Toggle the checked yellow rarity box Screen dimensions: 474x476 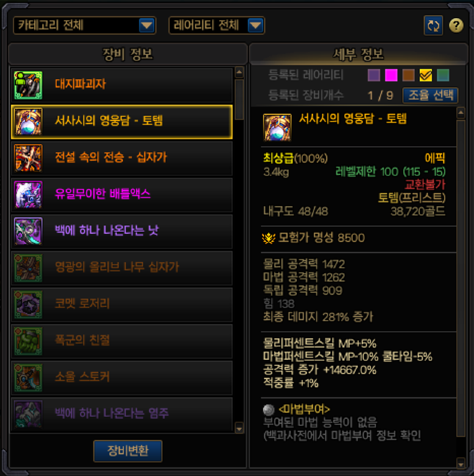click(x=426, y=75)
